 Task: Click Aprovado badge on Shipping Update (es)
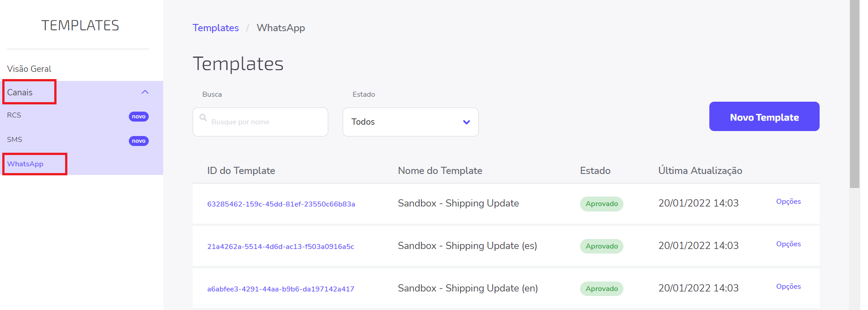coord(602,246)
